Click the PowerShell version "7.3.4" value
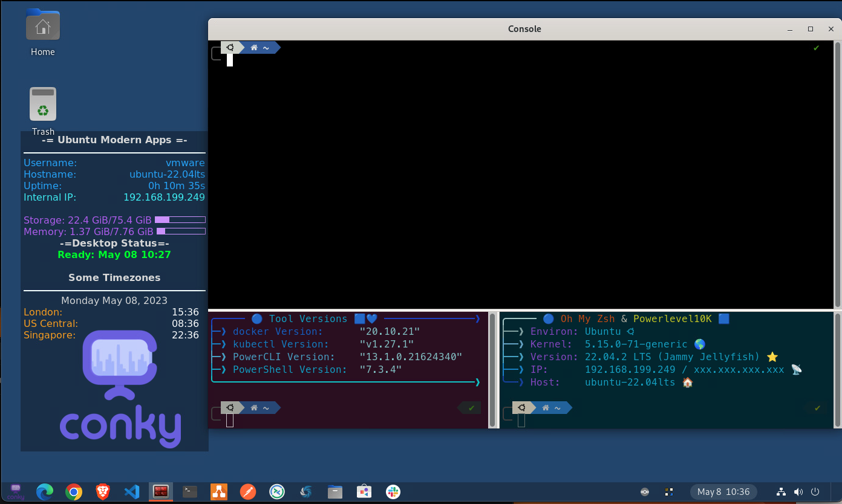 tap(380, 370)
